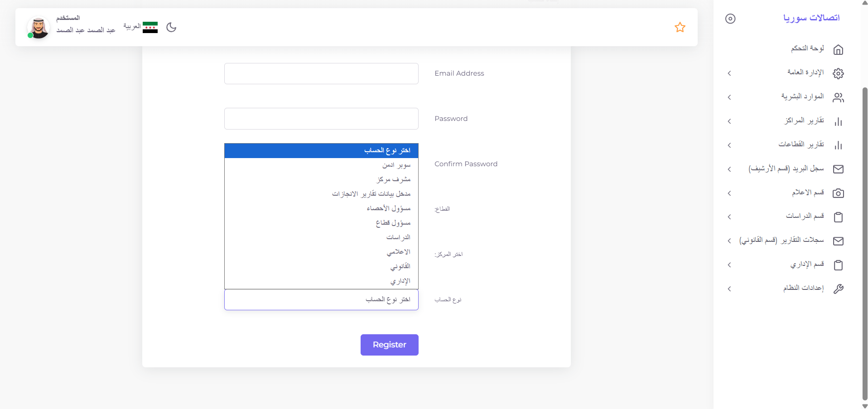This screenshot has height=409, width=868.
Task: Open the اتصالات سوريا brand link
Action: point(811,18)
